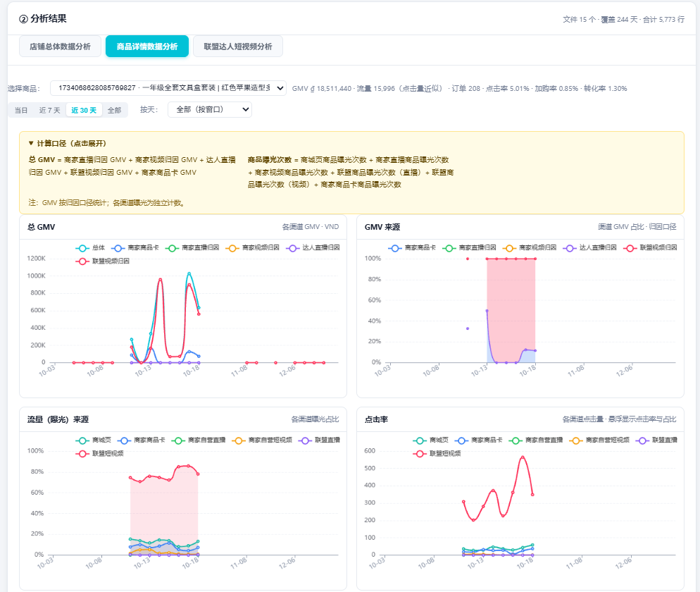Hide 联盟视频归因 series in GMV 来源 chart
The height and width of the screenshot is (592, 700).
tap(650, 248)
